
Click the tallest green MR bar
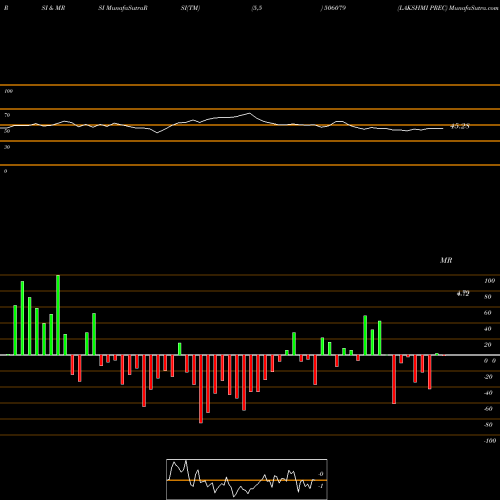click(58, 315)
